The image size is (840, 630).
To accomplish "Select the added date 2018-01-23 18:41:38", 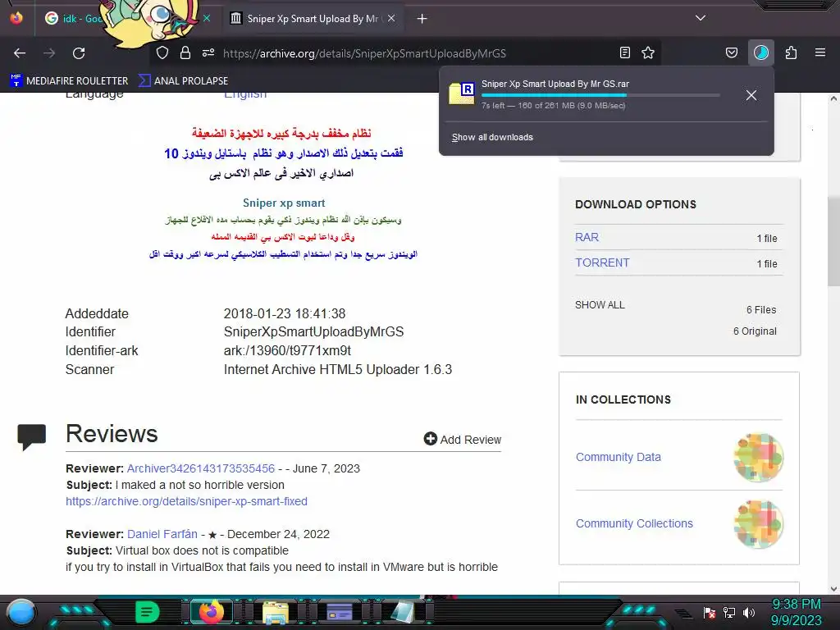I will 285,313.
